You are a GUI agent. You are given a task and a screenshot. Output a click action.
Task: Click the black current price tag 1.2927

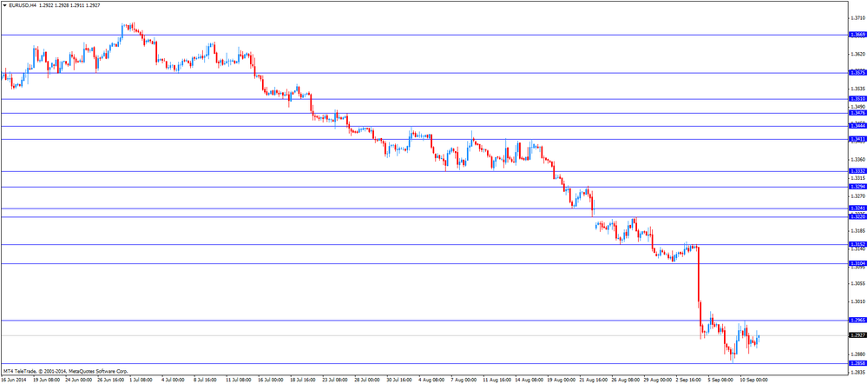858,335
